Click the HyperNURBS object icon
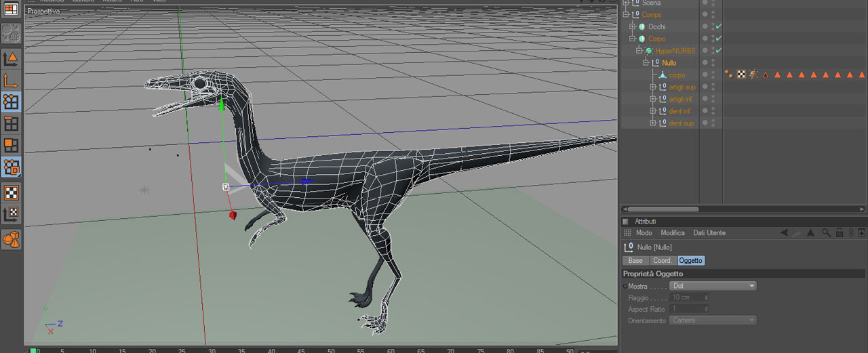The image size is (868, 353). (649, 51)
